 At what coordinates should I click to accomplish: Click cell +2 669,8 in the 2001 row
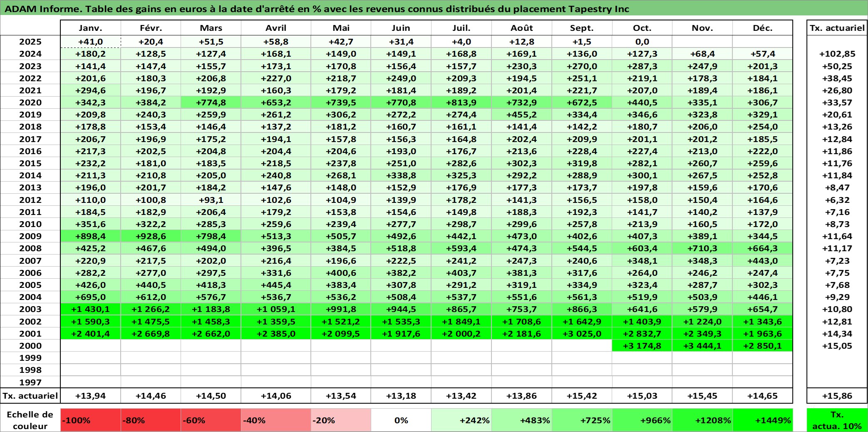tap(151, 334)
